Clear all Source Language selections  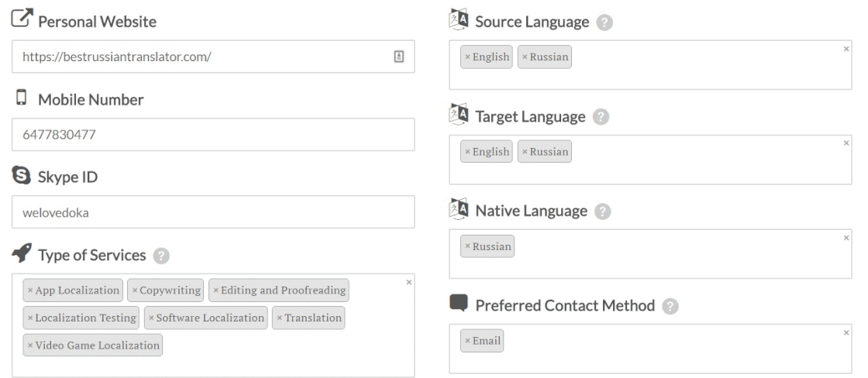coord(846,49)
